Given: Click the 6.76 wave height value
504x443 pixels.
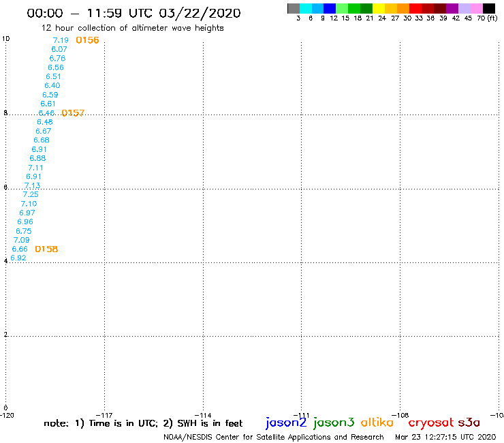Looking at the screenshot, I should 57,58.
